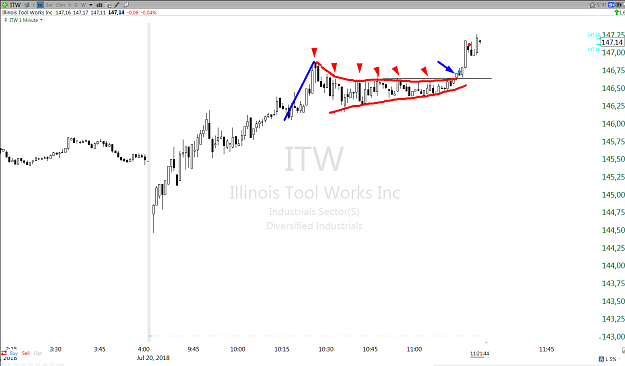Click the 145,00 price axis label
Viewport: 625px width, 366px height.
(x=613, y=195)
